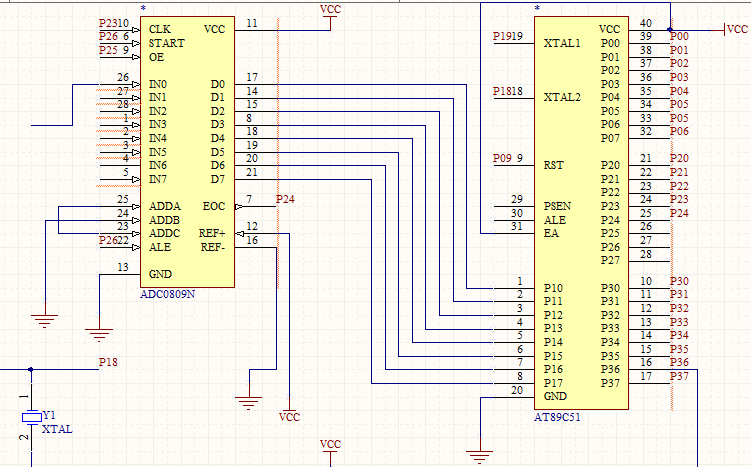Select the XTAL1 pin name on AT89C51

click(562, 43)
